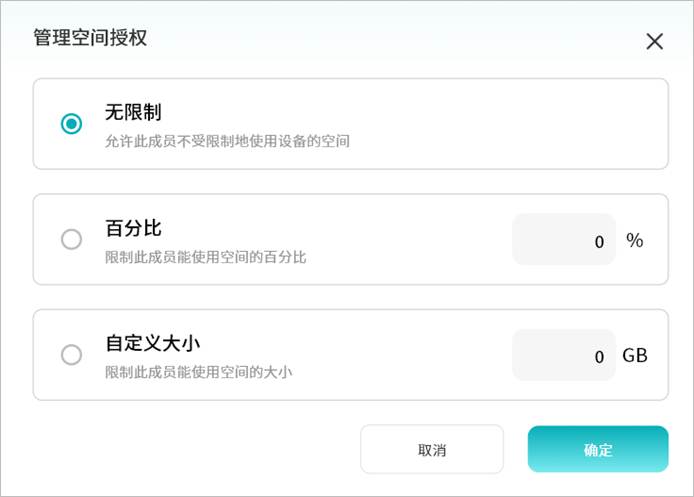Click the % unit symbol
The width and height of the screenshot is (694, 497).
click(634, 240)
